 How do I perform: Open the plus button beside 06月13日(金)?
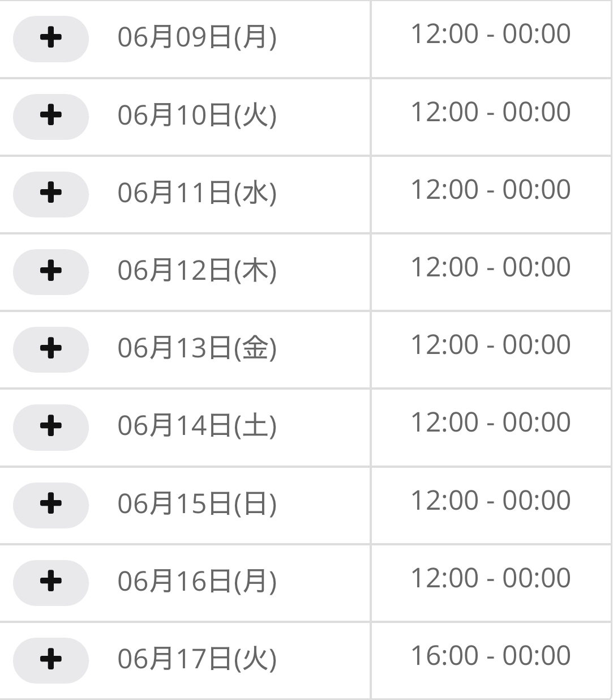click(51, 349)
